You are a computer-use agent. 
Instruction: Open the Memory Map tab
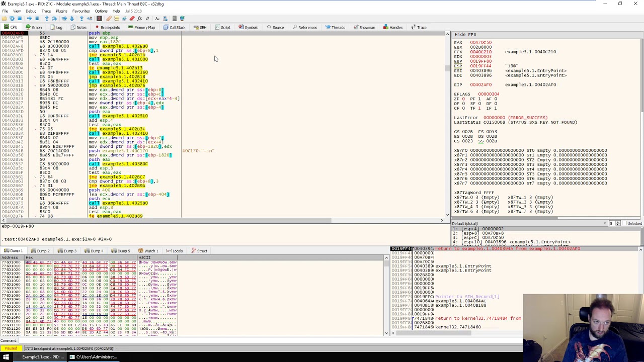pyautogui.click(x=141, y=27)
